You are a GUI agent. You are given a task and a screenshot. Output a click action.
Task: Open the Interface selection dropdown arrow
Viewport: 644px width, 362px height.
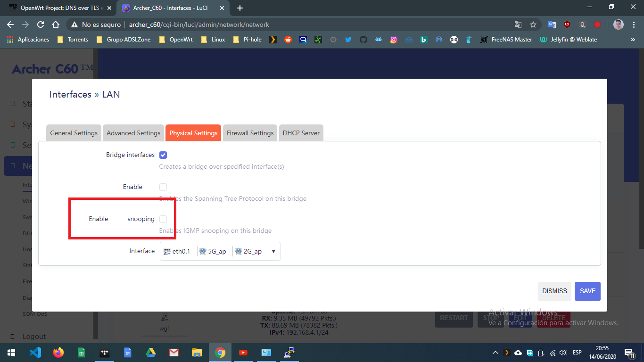point(273,251)
